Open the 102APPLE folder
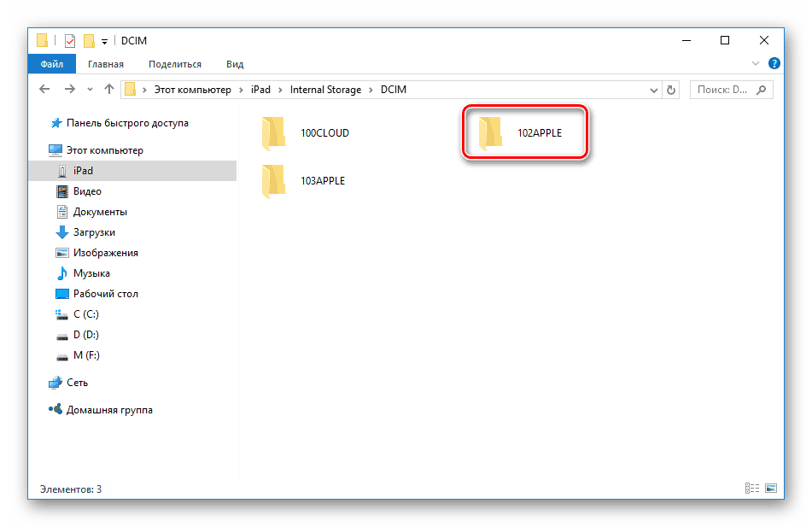 click(521, 133)
